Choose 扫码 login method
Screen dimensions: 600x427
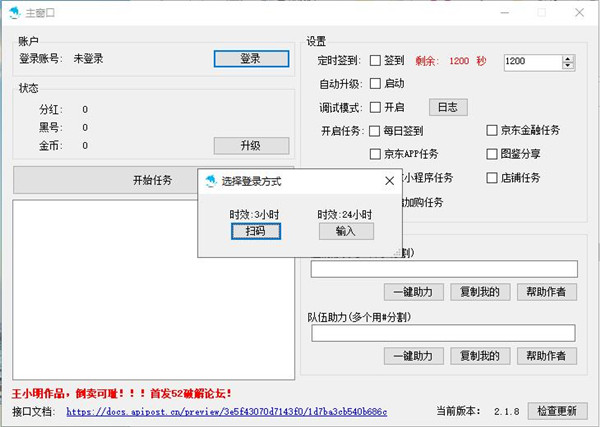coord(249,231)
